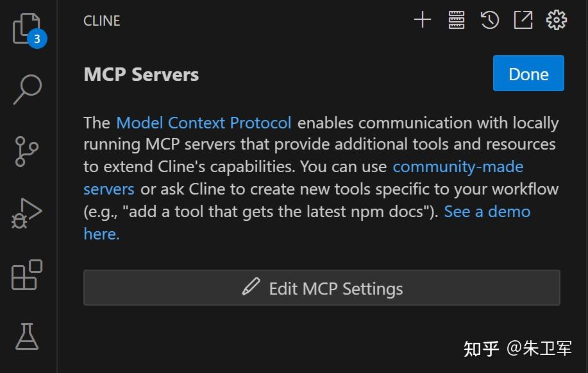Open the Explorer view in activity bar

coord(26,28)
